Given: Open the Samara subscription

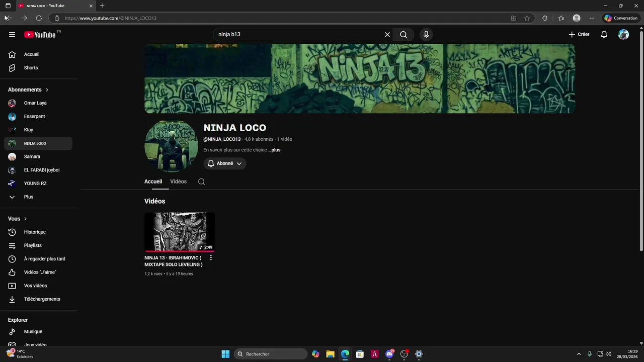Looking at the screenshot, I should point(38,157).
